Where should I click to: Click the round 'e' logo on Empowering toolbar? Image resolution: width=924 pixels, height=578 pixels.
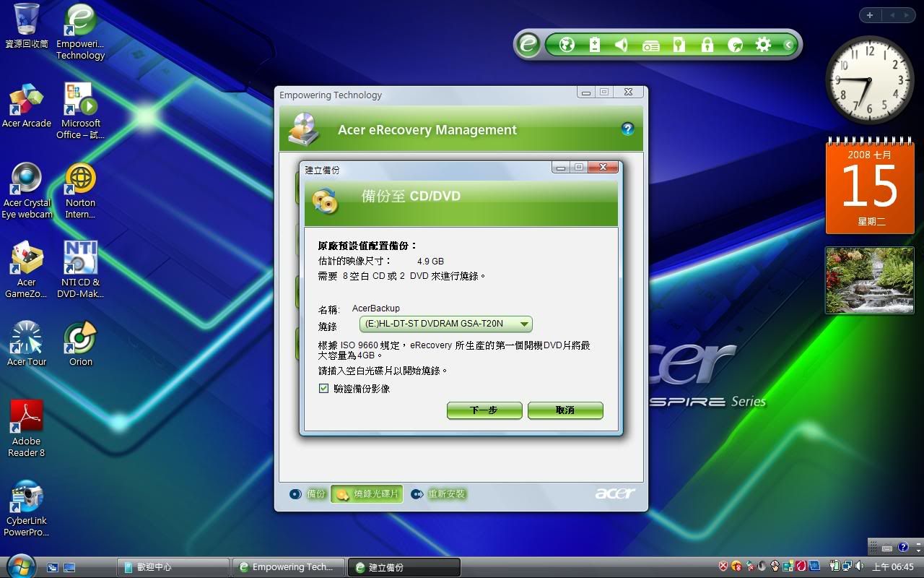click(x=528, y=45)
